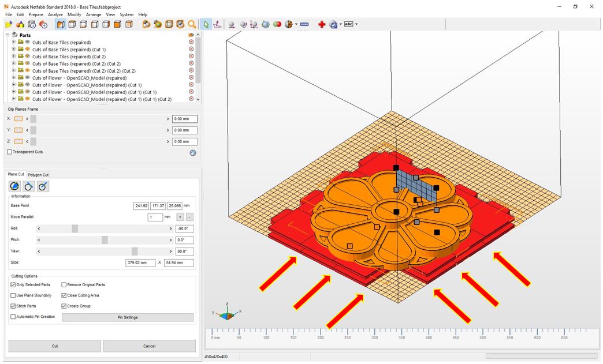Click the open file folder toolbar icon
The width and height of the screenshot is (603, 364).
point(9,25)
